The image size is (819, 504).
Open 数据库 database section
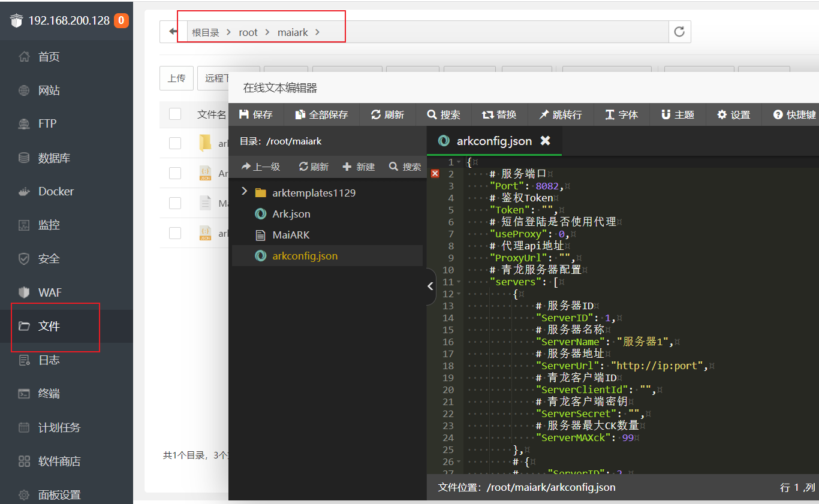[x=54, y=158]
